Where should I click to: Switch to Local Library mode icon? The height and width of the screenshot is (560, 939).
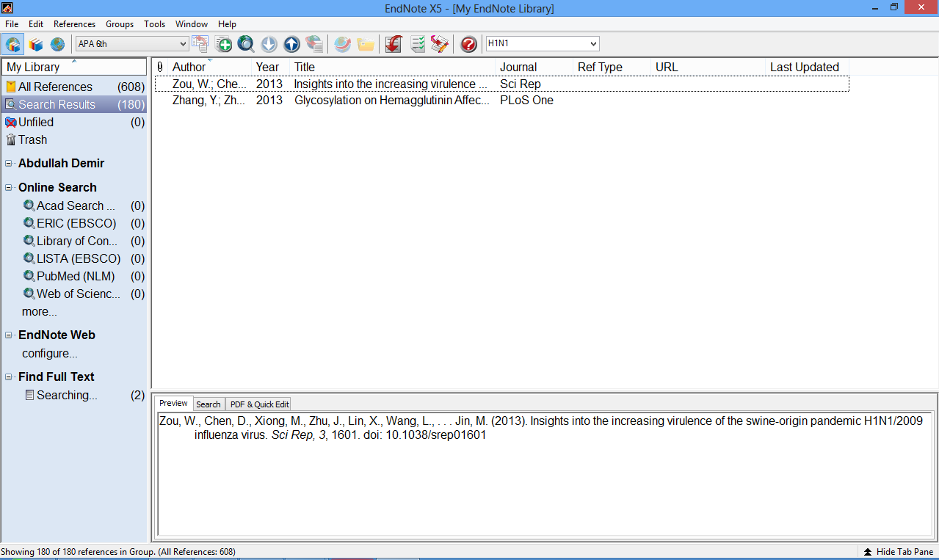pos(35,44)
